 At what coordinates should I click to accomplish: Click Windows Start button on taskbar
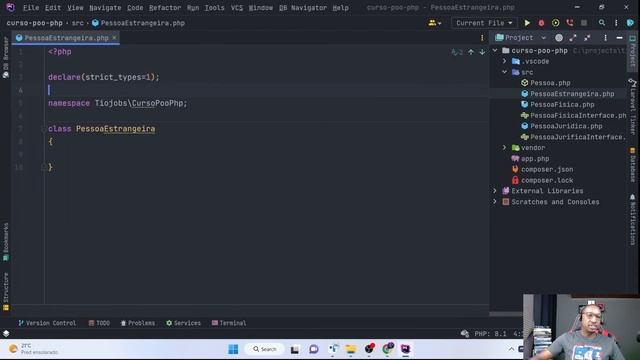(x=233, y=349)
